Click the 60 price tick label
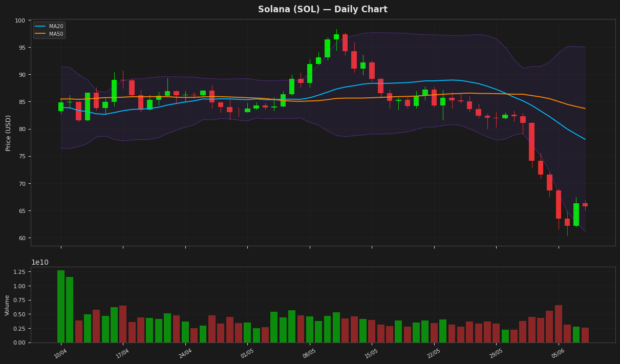The width and height of the screenshot is (620, 364). (x=22, y=238)
